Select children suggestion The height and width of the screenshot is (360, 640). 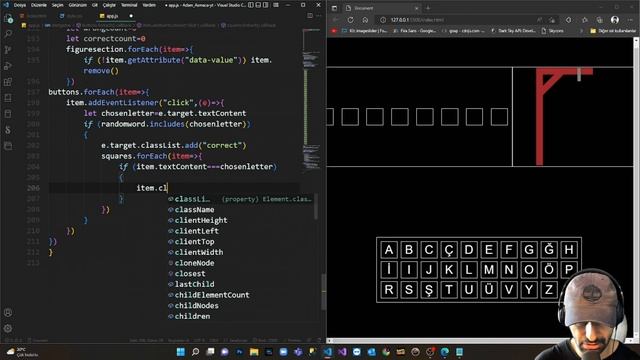[x=241, y=316]
